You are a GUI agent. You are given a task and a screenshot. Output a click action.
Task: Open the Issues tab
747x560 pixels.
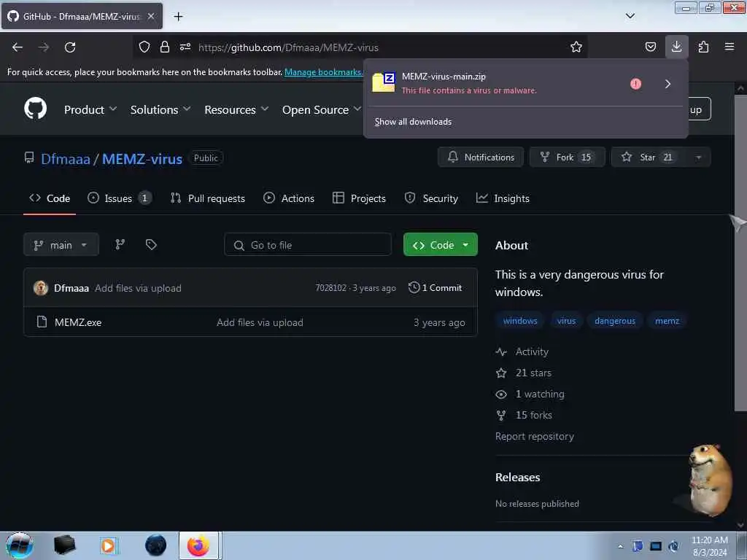tap(120, 198)
